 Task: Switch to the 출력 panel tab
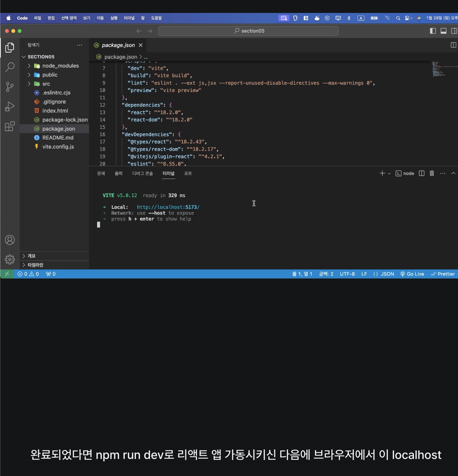click(x=119, y=173)
